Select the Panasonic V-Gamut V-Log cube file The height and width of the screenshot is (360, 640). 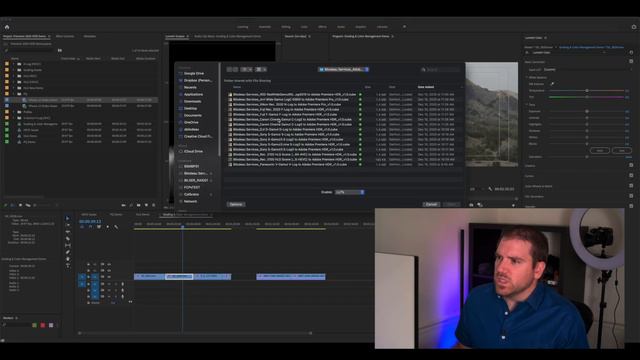pyautogui.click(x=290, y=164)
